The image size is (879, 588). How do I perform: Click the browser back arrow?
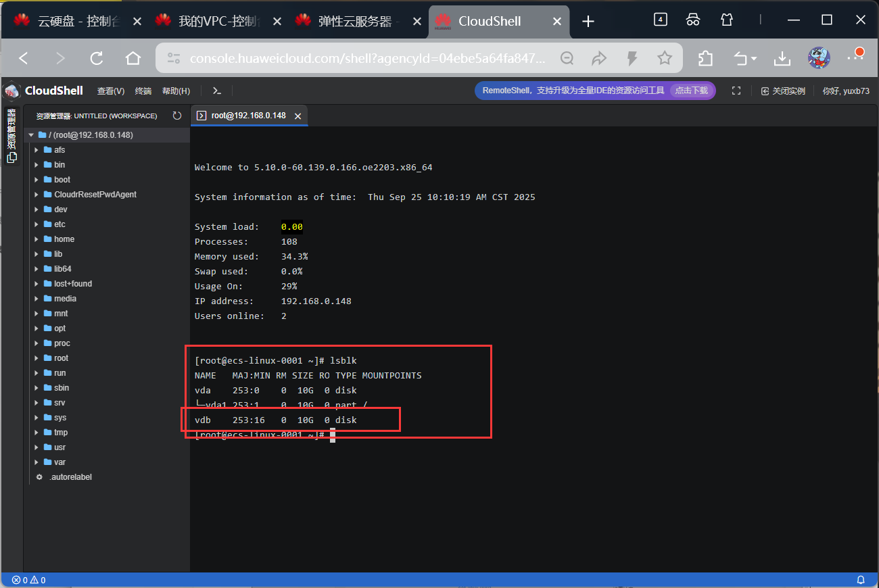pos(24,59)
